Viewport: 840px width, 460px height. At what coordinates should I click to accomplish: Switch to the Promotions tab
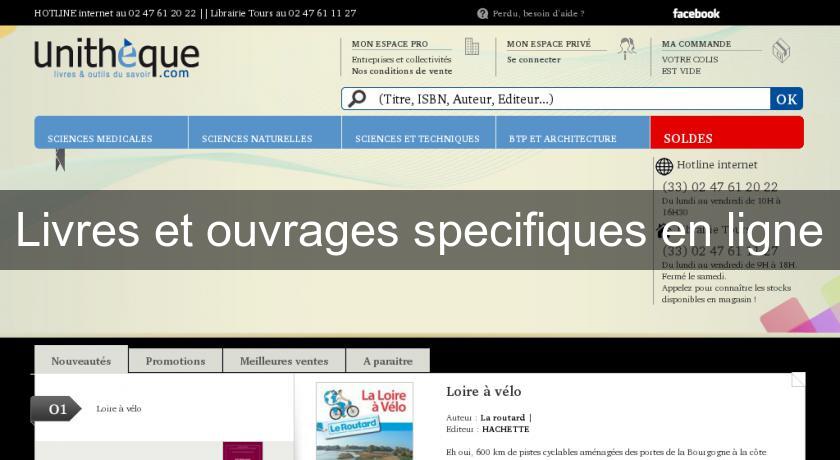pos(176,360)
